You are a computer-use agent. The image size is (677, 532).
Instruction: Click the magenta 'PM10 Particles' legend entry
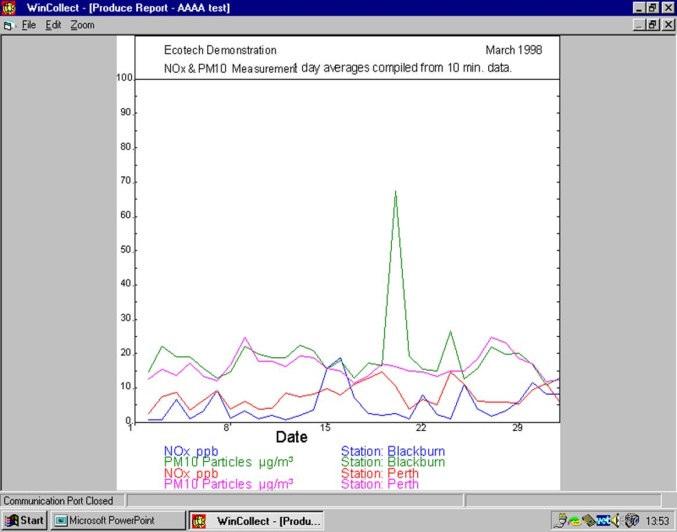(228, 484)
